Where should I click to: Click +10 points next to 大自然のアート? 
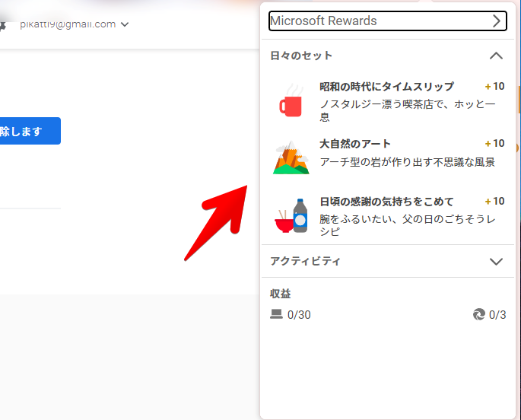pyautogui.click(x=494, y=144)
